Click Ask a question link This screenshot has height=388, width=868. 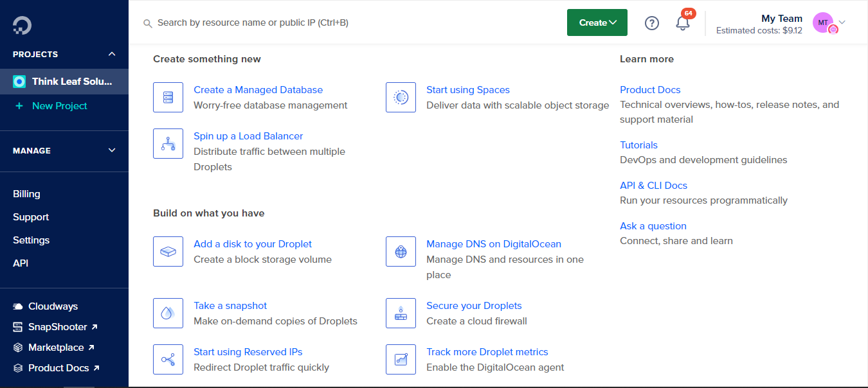click(x=653, y=226)
